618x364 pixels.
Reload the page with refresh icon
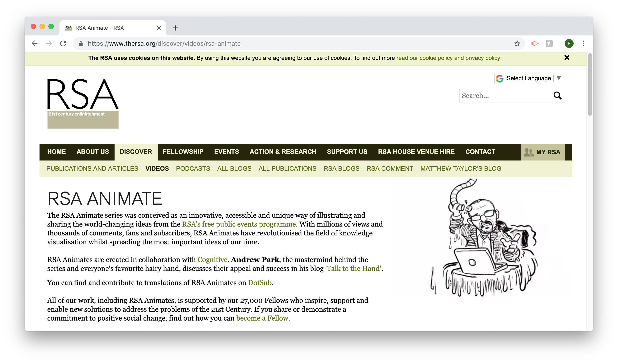(63, 43)
